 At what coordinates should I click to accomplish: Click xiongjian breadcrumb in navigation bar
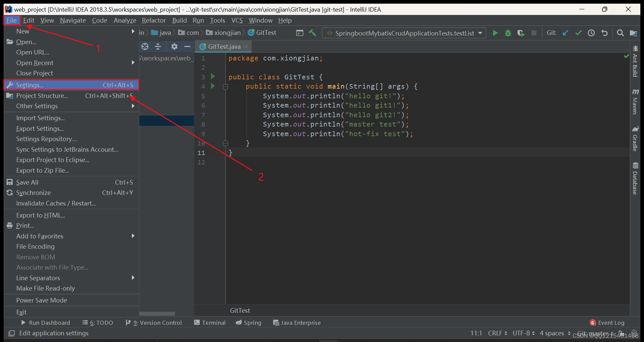click(224, 33)
